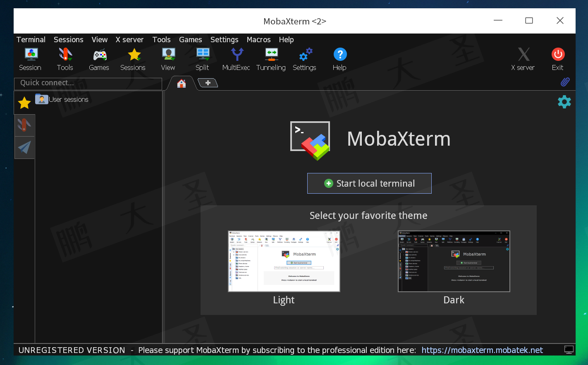Click Start local terminal button

[369, 183]
